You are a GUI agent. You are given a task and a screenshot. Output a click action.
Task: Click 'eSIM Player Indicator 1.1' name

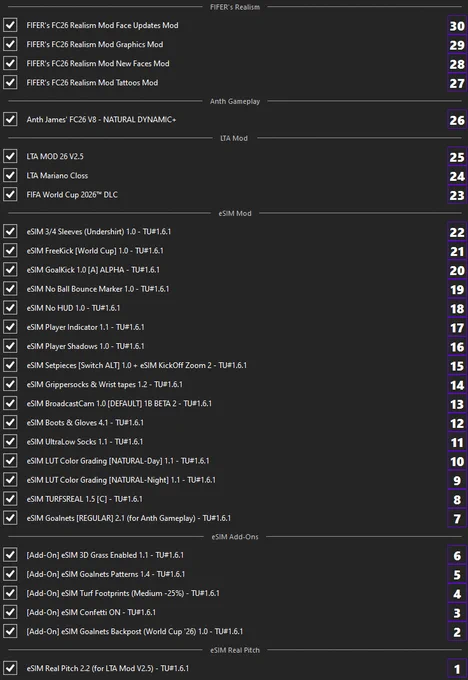click(x=68, y=327)
